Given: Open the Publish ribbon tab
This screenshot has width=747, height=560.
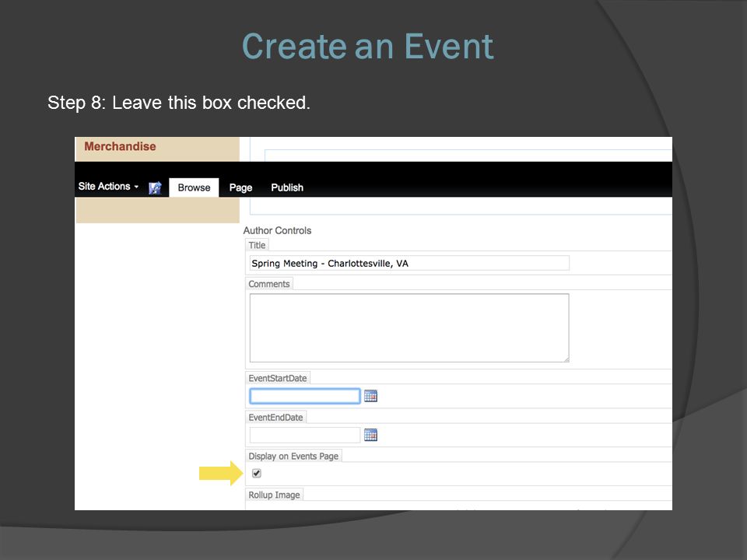Looking at the screenshot, I should [x=287, y=187].
